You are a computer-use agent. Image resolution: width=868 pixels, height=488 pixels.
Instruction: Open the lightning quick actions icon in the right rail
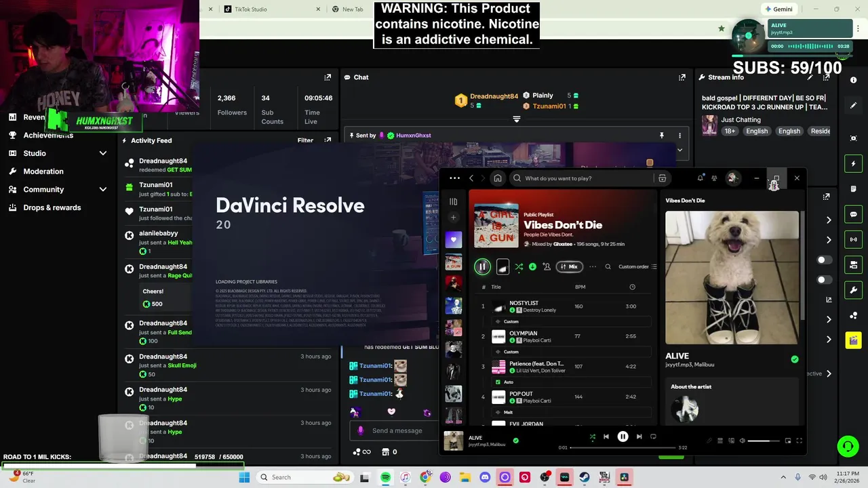(853, 164)
